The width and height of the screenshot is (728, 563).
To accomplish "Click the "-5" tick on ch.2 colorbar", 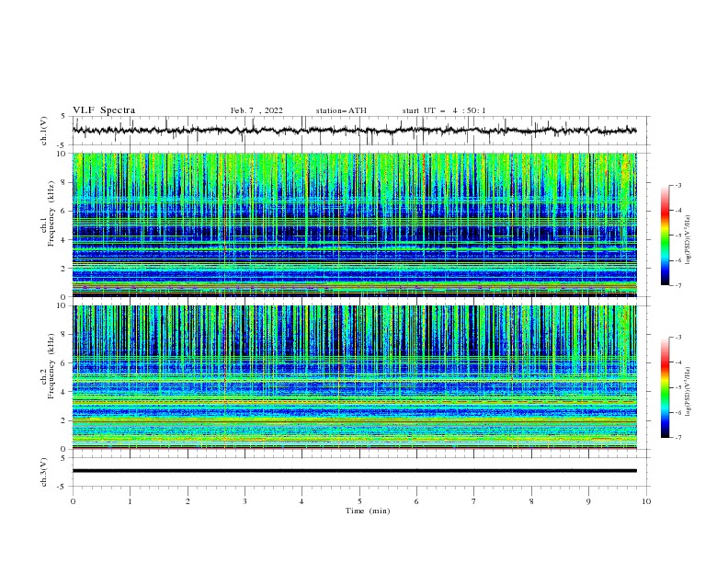I will coord(677,387).
